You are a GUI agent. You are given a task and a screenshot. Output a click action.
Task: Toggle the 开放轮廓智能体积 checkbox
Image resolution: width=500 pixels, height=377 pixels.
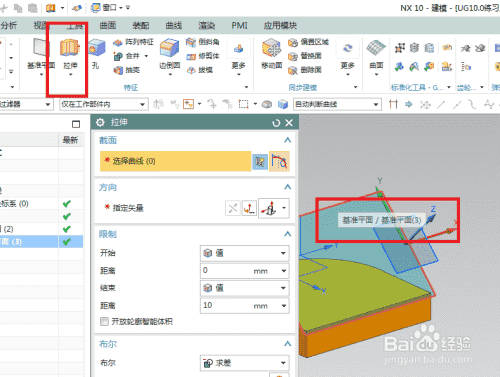[x=104, y=321]
